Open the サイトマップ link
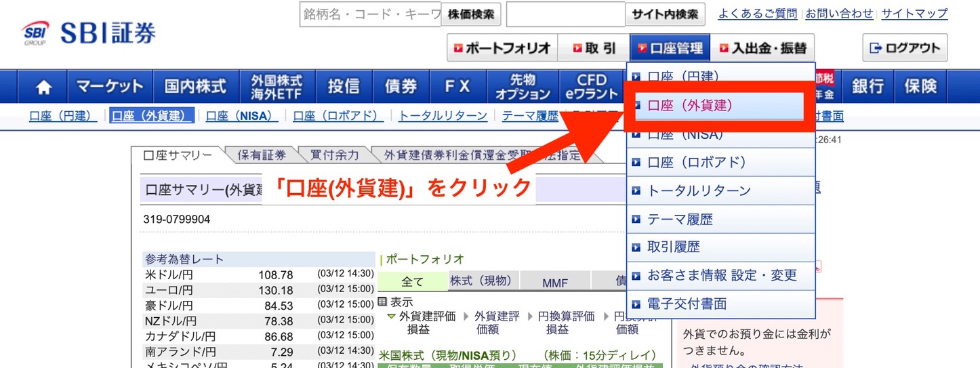The height and width of the screenshot is (368, 980). click(914, 14)
